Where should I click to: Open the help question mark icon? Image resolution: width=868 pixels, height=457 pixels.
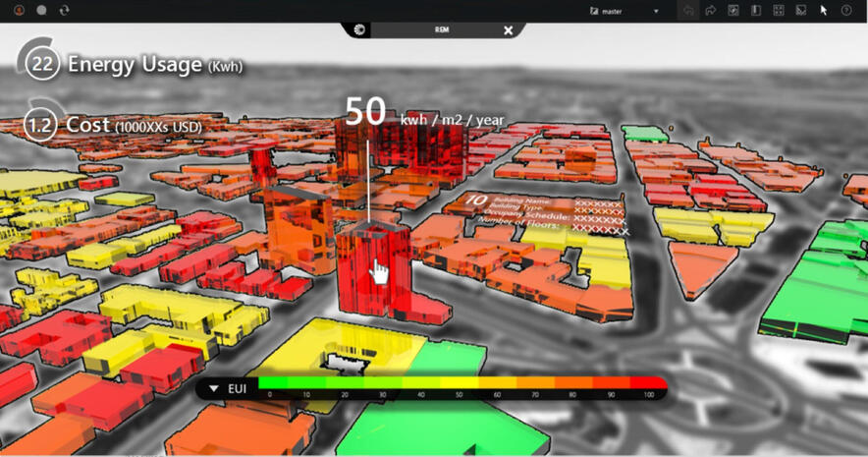pyautogui.click(x=846, y=10)
